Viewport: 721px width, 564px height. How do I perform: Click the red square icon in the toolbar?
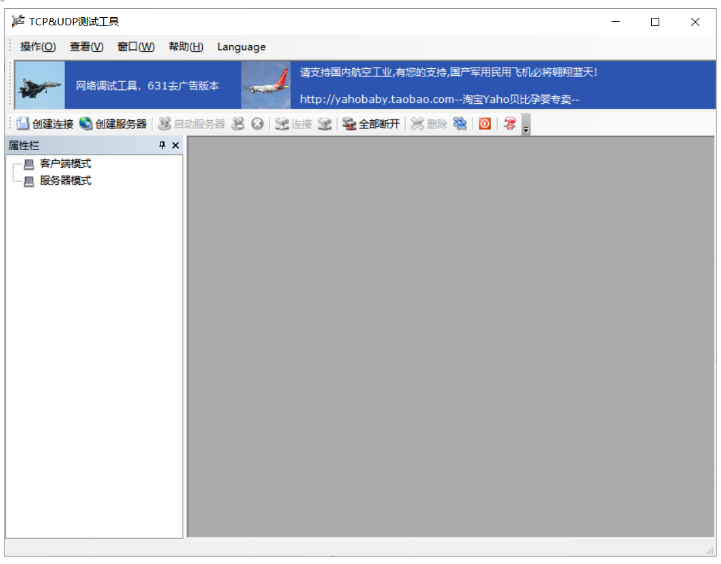click(485, 124)
